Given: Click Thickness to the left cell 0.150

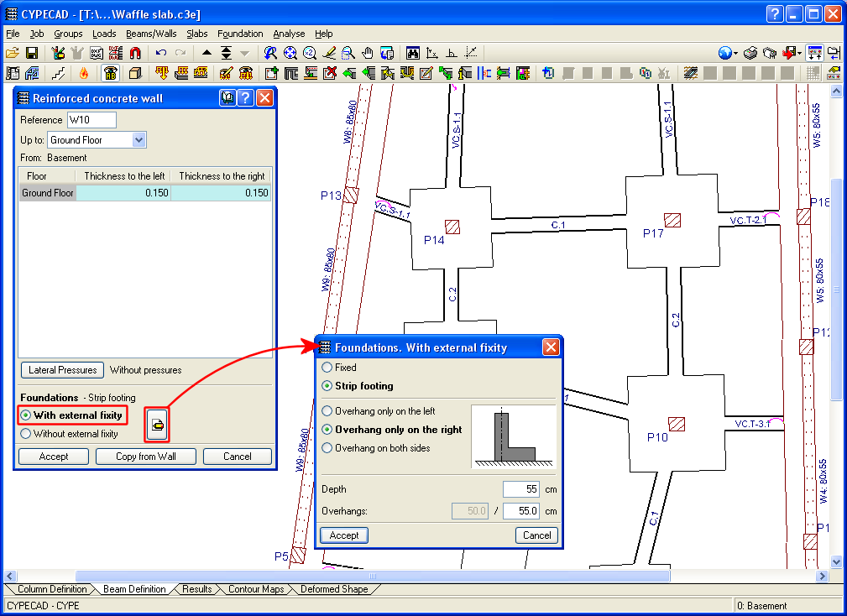Looking at the screenshot, I should coord(123,193).
